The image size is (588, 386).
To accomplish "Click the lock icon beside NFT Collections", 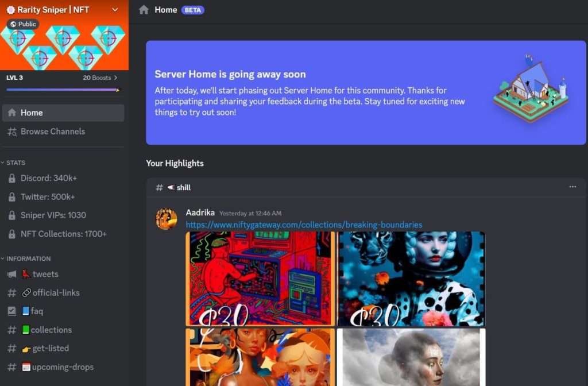I will click(x=12, y=234).
